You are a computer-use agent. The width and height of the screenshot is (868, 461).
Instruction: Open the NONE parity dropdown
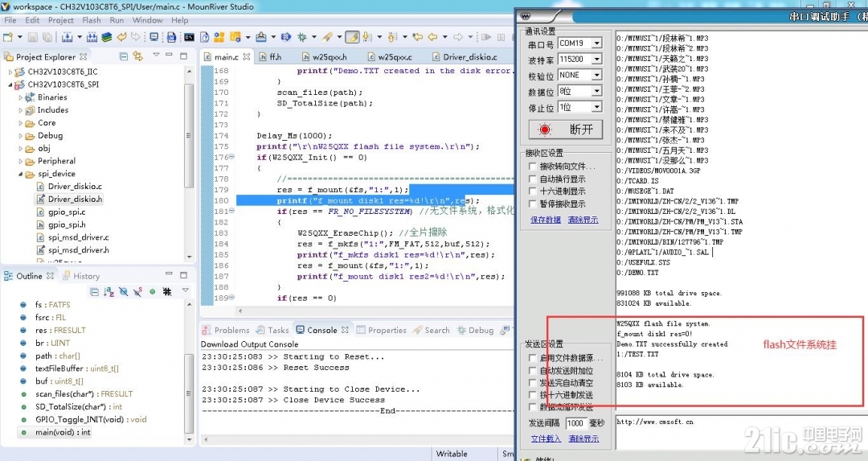(x=596, y=75)
